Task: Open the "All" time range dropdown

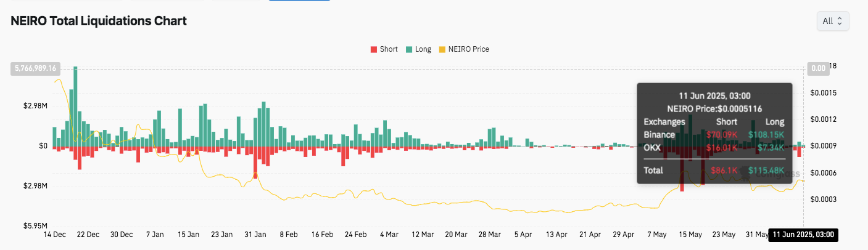Action: [832, 21]
